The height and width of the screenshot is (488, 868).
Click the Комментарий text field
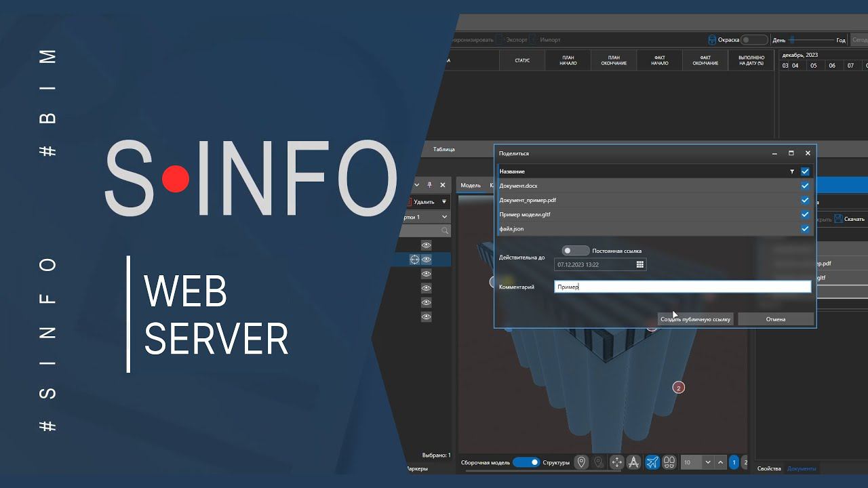(x=682, y=287)
